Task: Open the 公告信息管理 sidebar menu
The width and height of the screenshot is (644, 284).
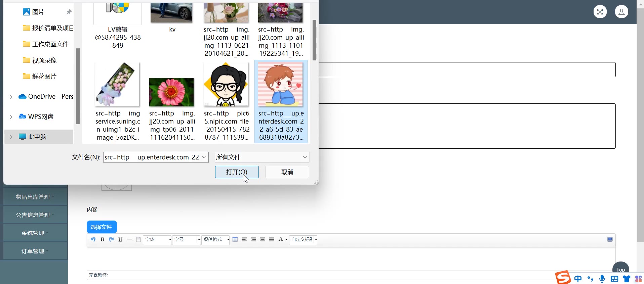Action: click(35, 215)
